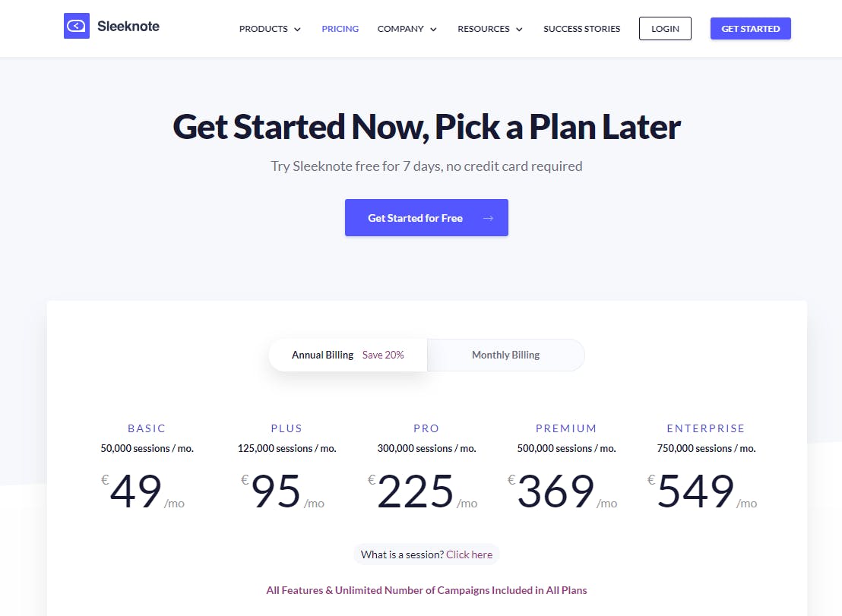Open the 'Click here' session link
The width and height of the screenshot is (842, 616).
coord(470,554)
